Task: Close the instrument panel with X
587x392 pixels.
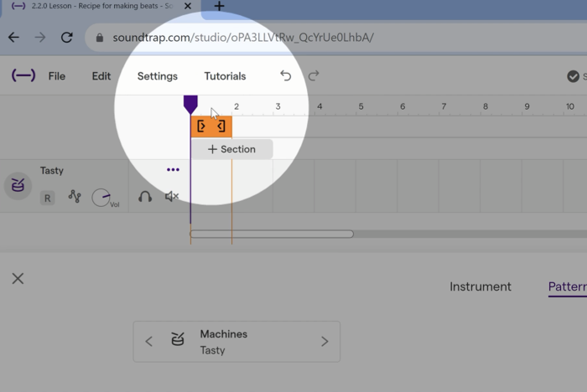Action: 18,279
